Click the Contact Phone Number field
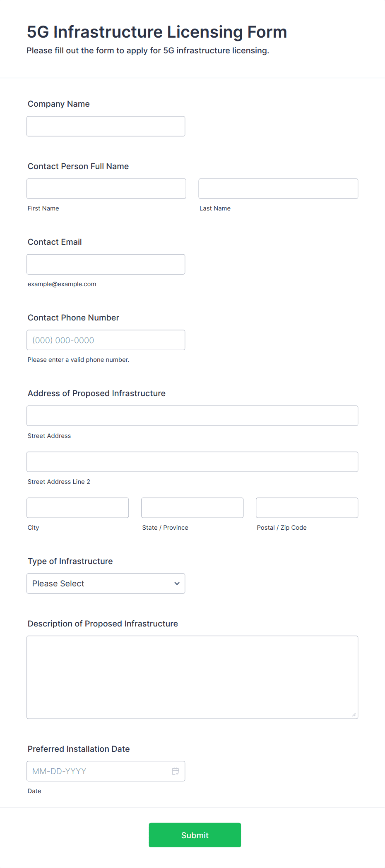This screenshot has width=385, height=868. coord(106,340)
